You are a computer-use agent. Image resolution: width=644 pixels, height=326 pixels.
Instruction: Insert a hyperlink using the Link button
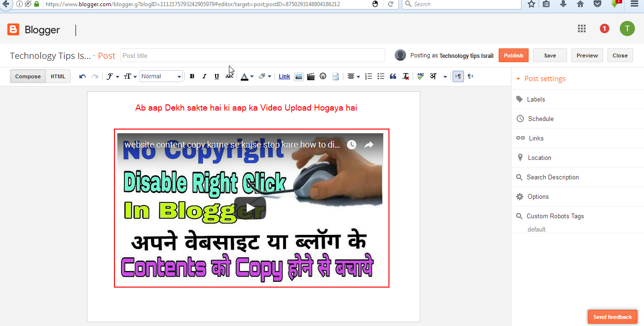284,76
